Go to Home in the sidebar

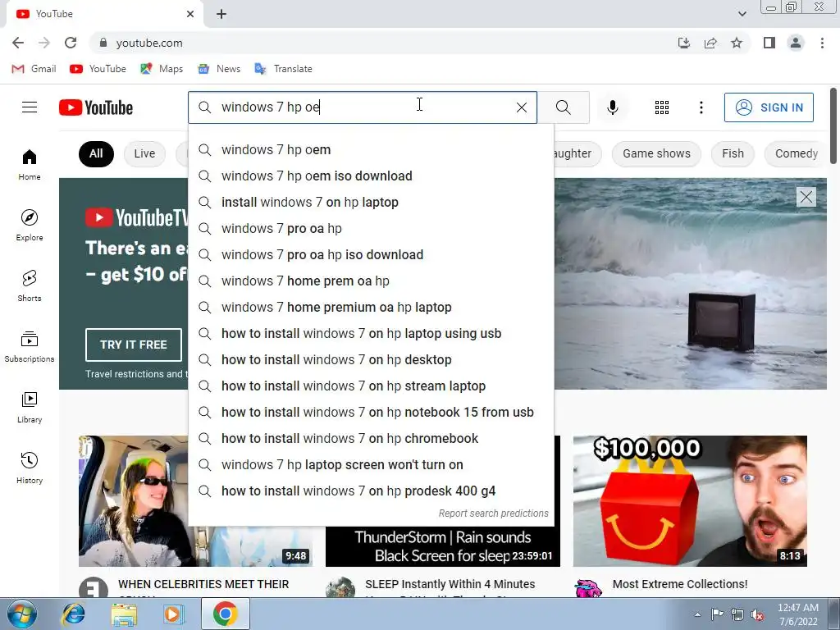30,164
